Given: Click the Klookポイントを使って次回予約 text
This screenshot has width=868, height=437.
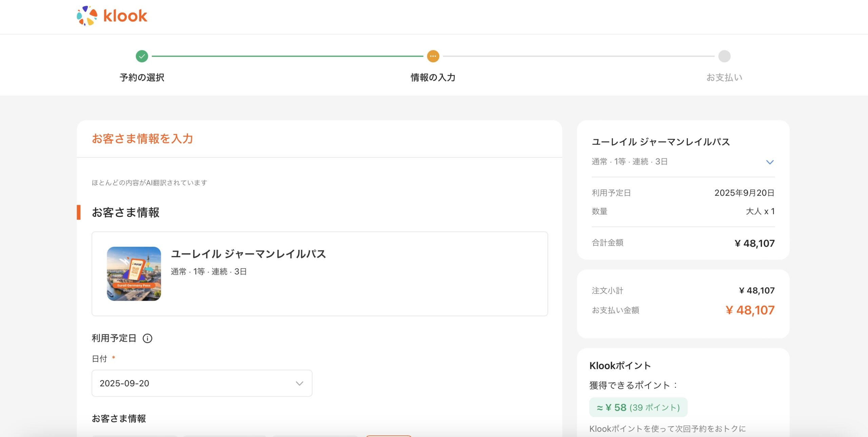Looking at the screenshot, I should coord(668,429).
